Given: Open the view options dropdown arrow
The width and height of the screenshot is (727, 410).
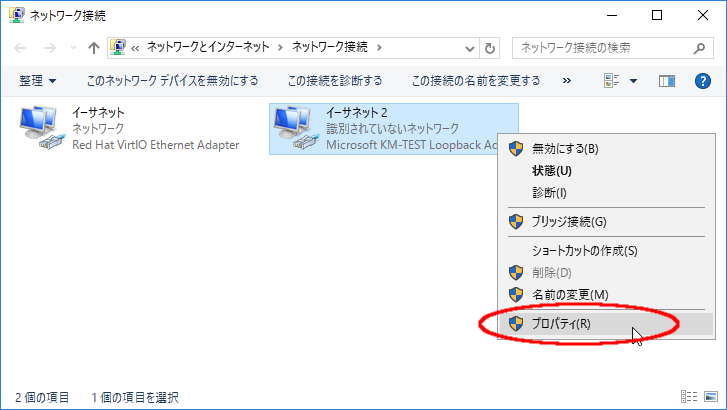Looking at the screenshot, I should coord(633,80).
